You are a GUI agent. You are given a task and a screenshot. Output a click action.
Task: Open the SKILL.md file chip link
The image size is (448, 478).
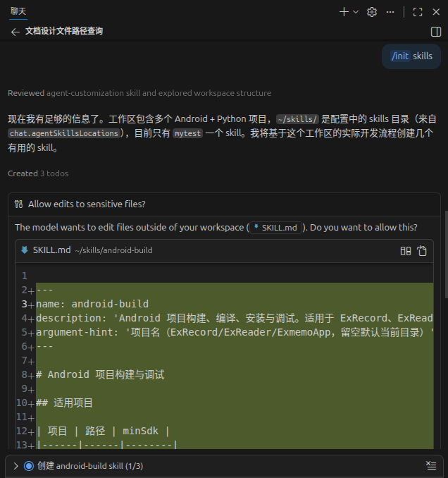[x=277, y=227]
